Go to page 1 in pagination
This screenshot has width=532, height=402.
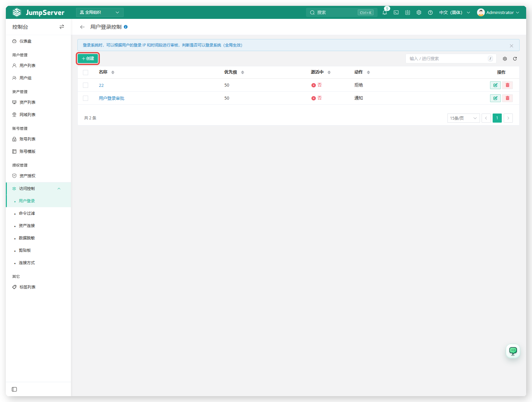[497, 118]
